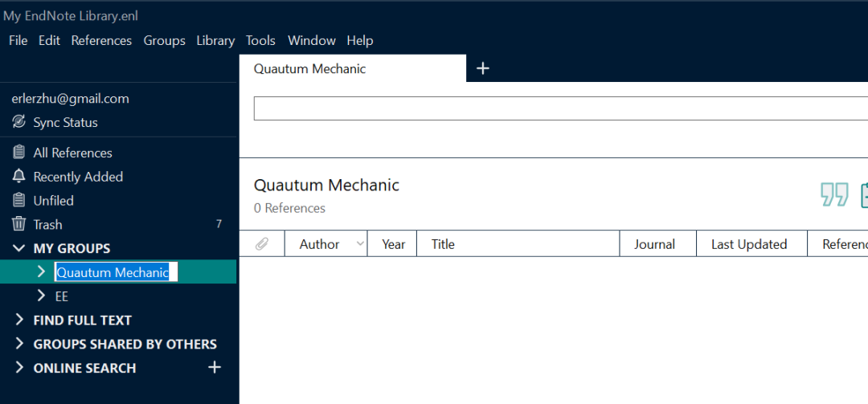Click the All References clipboard icon
This screenshot has width=868, height=404.
point(18,153)
